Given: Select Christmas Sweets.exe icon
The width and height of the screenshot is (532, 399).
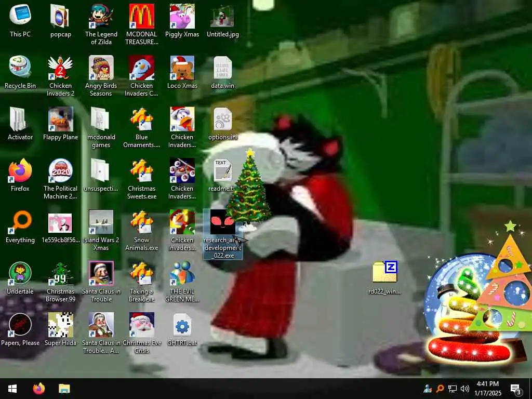Looking at the screenshot, I should [x=141, y=178].
